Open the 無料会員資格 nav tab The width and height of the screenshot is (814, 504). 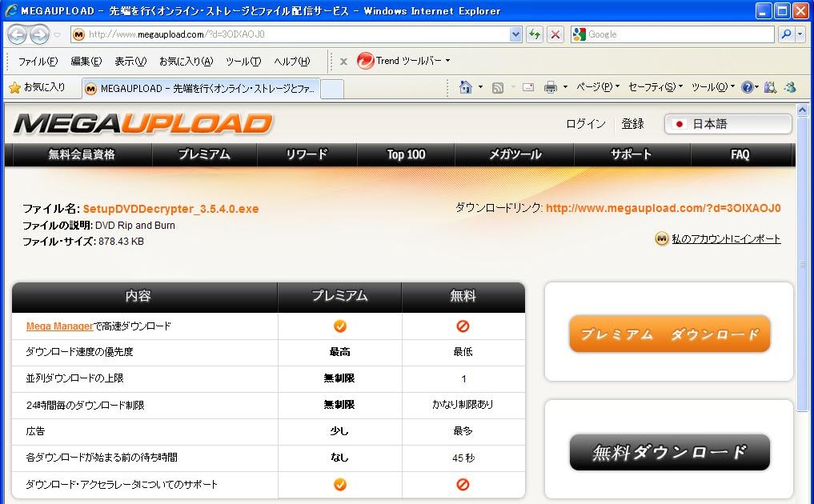pos(81,154)
